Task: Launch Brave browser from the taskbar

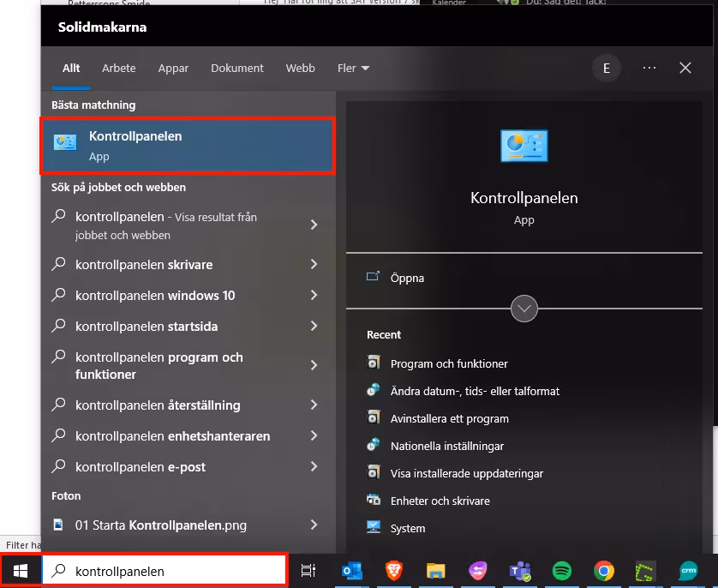Action: (x=394, y=571)
